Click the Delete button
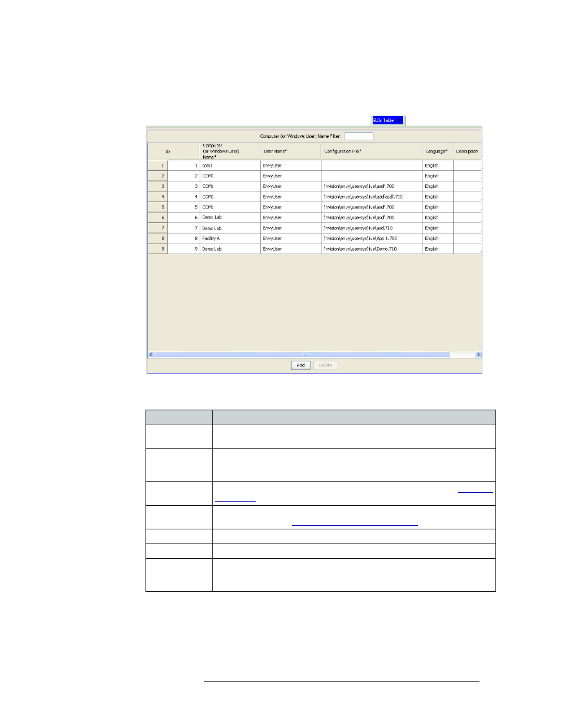The height and width of the screenshot is (728, 562). [x=325, y=365]
